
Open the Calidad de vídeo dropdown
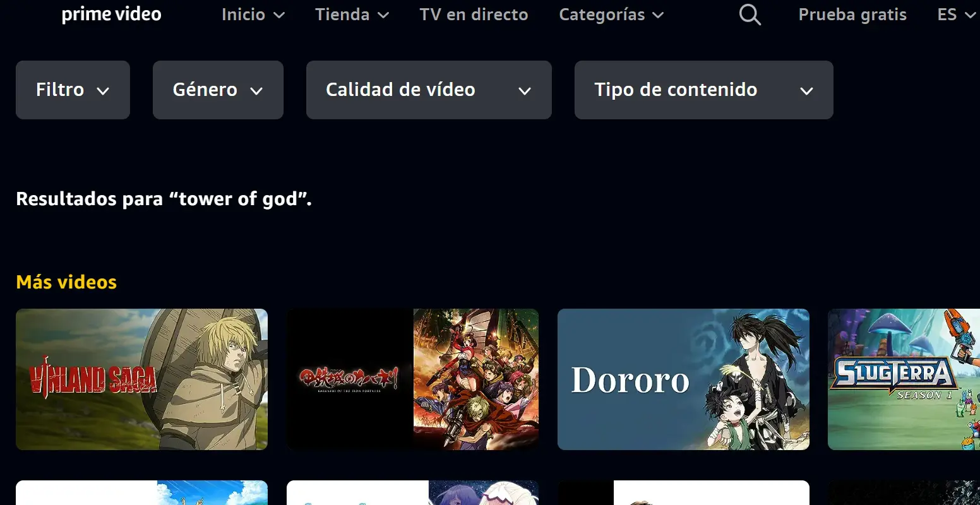click(429, 90)
